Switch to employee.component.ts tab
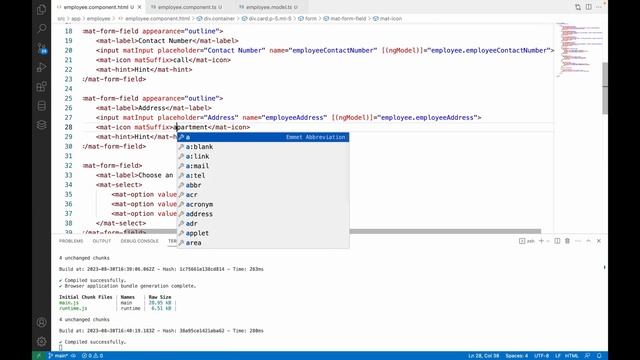The width and height of the screenshot is (640, 360). (x=187, y=7)
